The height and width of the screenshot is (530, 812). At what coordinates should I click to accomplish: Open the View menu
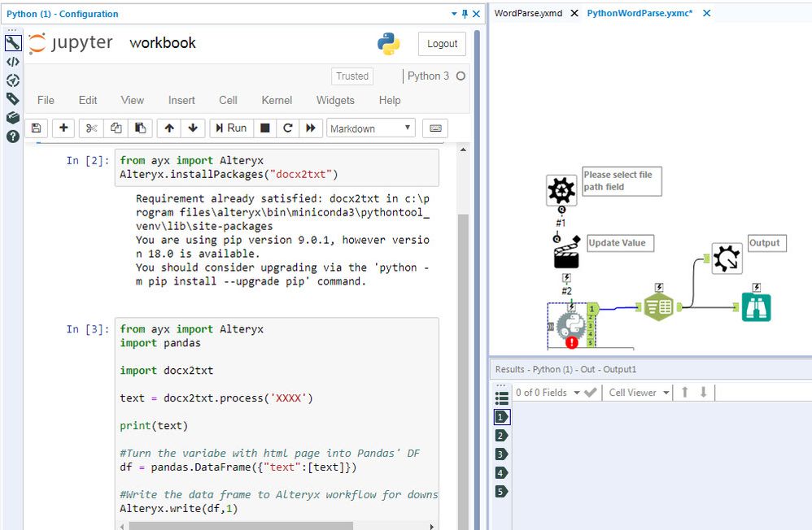132,100
